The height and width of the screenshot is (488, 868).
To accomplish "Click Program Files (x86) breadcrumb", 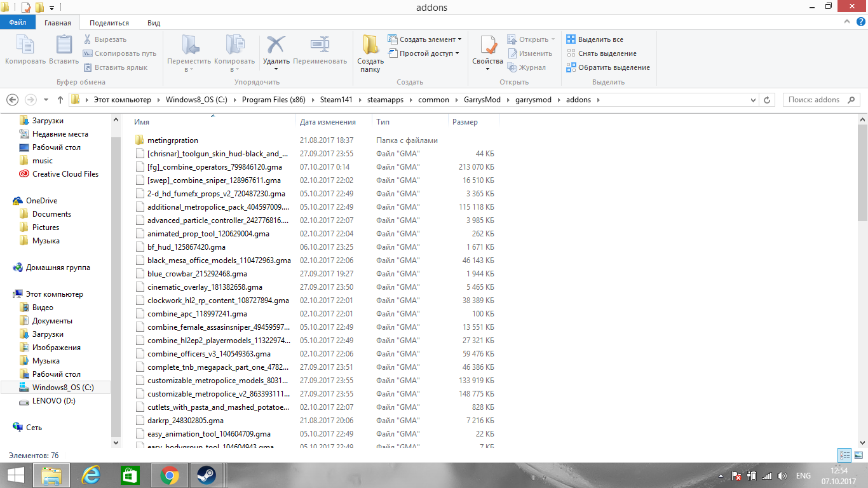I will point(274,100).
